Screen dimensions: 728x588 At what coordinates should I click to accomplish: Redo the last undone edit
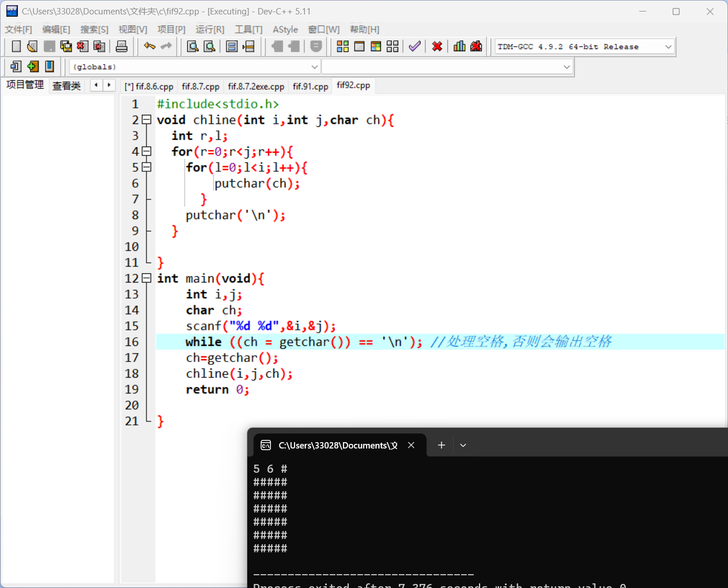(166, 47)
